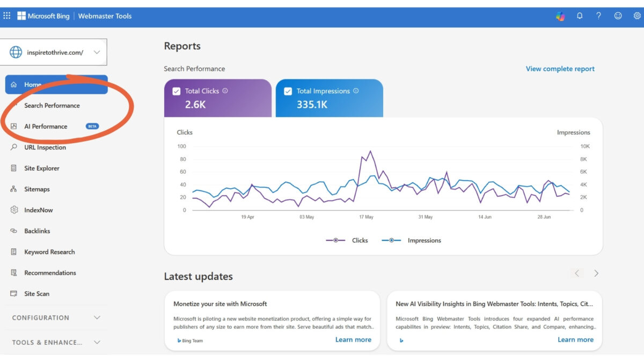Click the Monetize your site with Microsoft heading

pos(220,304)
